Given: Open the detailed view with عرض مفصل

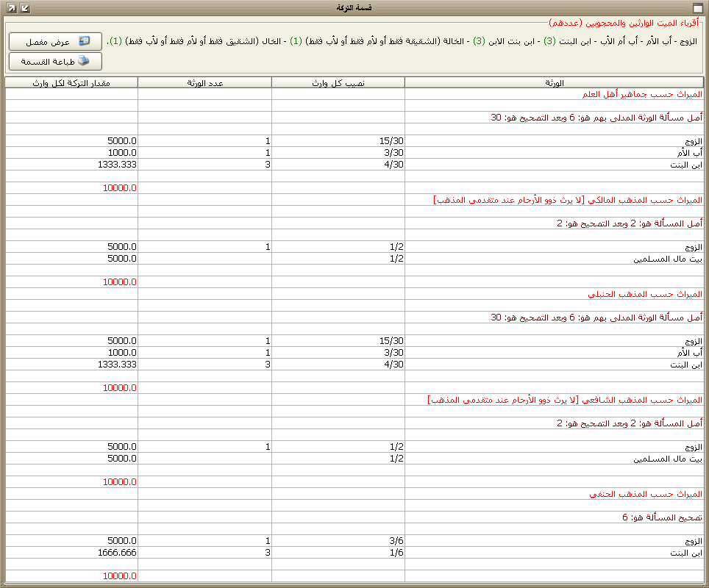Looking at the screenshot, I should click(55, 42).
